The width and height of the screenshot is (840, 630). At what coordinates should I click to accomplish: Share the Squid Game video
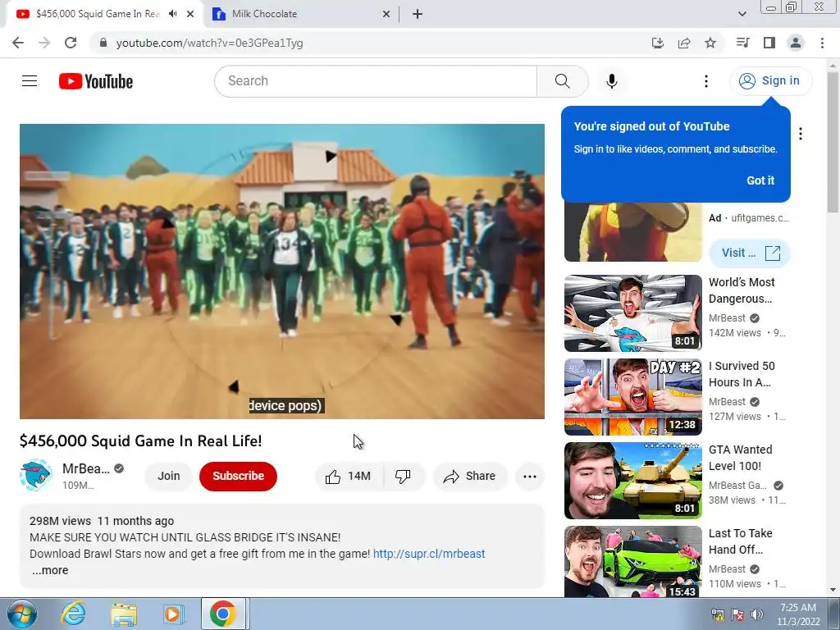point(470,477)
